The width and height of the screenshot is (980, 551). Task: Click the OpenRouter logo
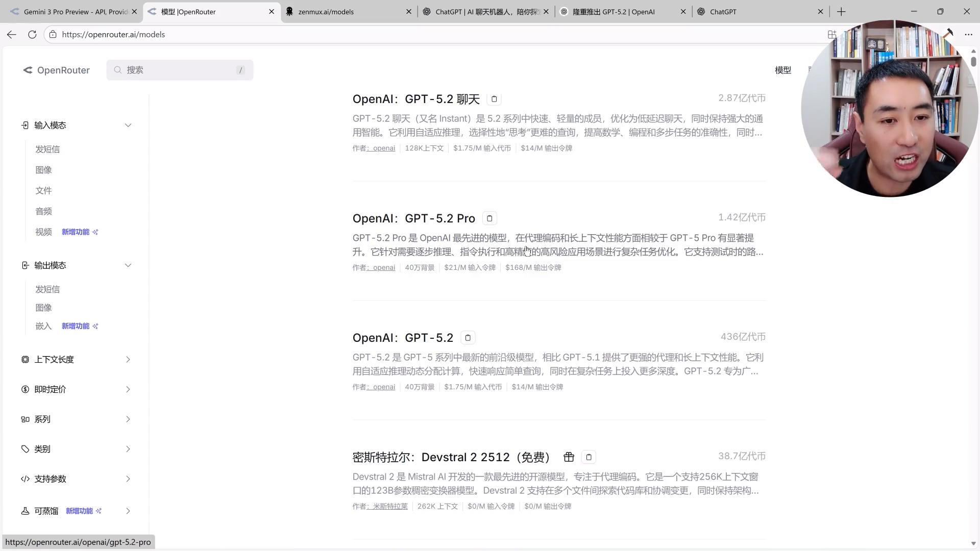(x=56, y=70)
